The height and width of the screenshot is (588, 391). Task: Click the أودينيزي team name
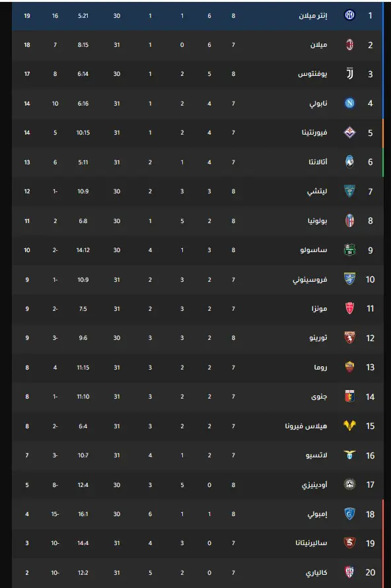coord(314,485)
